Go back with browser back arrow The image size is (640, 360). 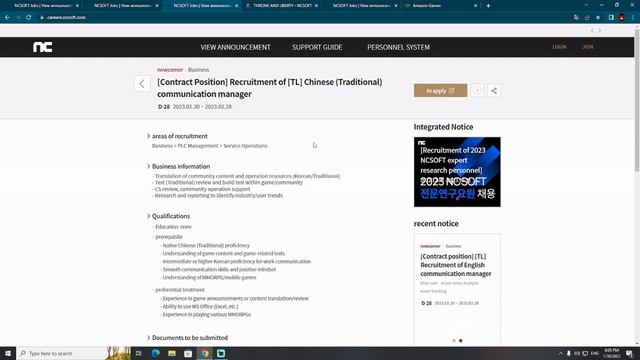(7, 18)
